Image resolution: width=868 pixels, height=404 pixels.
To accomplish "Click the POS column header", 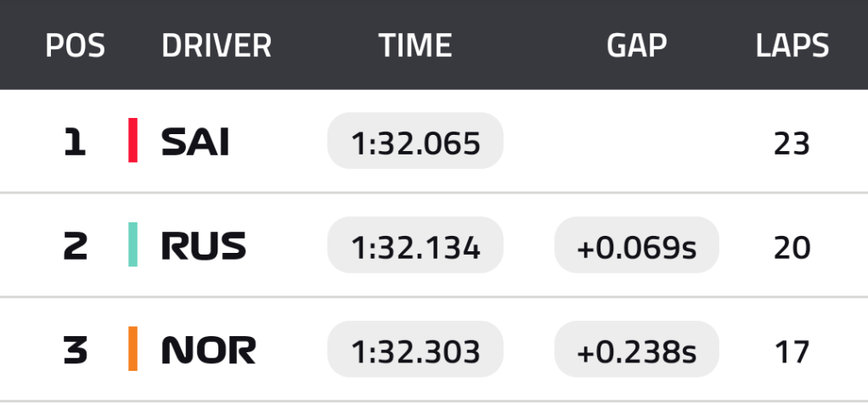I will [75, 46].
